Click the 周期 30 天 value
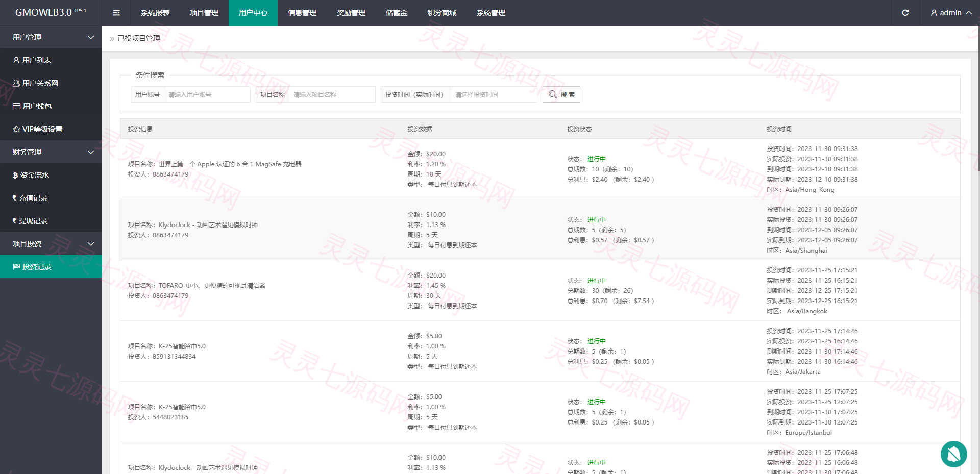Screen dimensions: 980x474 434,295
